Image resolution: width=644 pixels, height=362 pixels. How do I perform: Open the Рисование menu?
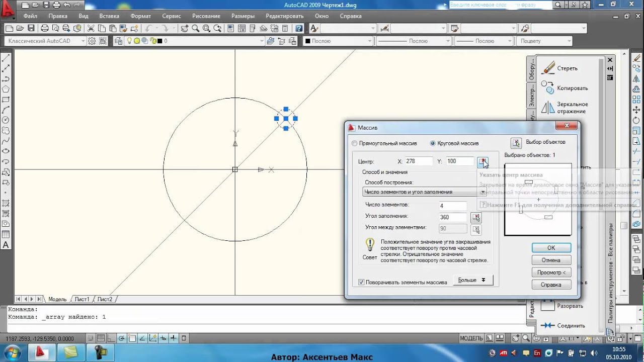206,16
